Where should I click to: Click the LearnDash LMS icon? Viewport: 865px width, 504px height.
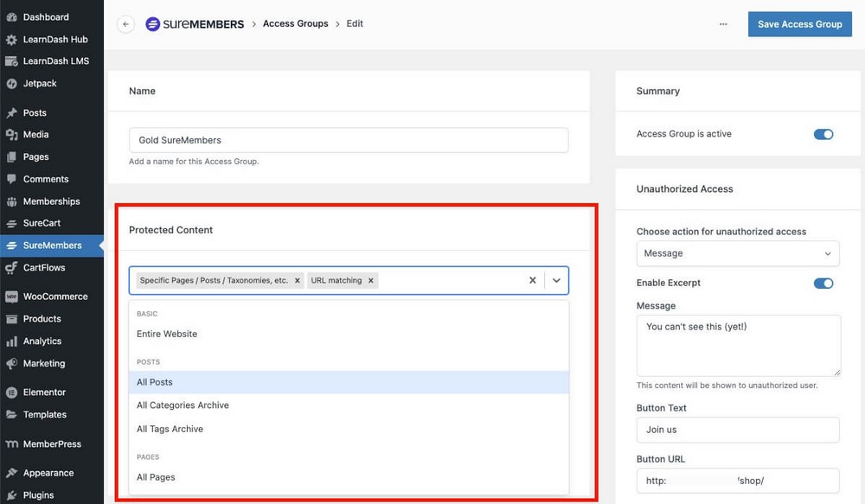click(11, 61)
